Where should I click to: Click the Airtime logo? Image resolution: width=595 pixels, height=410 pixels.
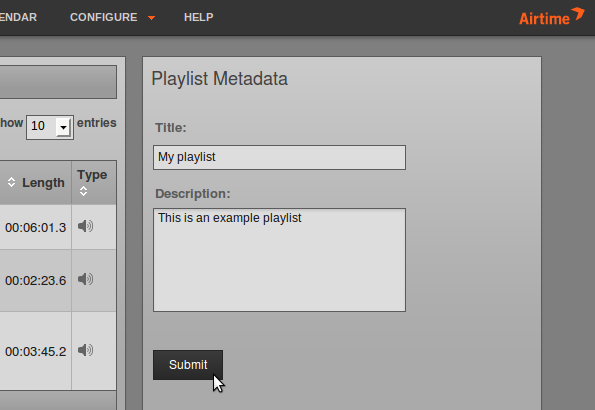click(551, 17)
